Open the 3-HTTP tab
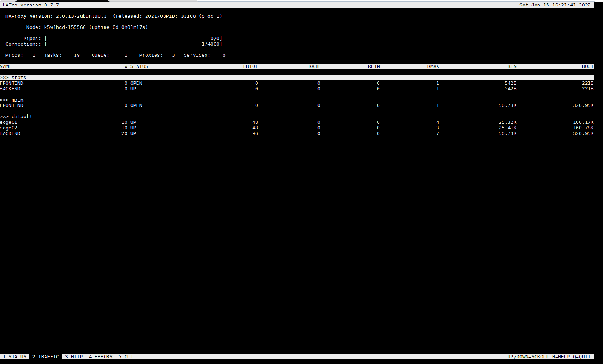This screenshot has width=603, height=364. point(74,357)
